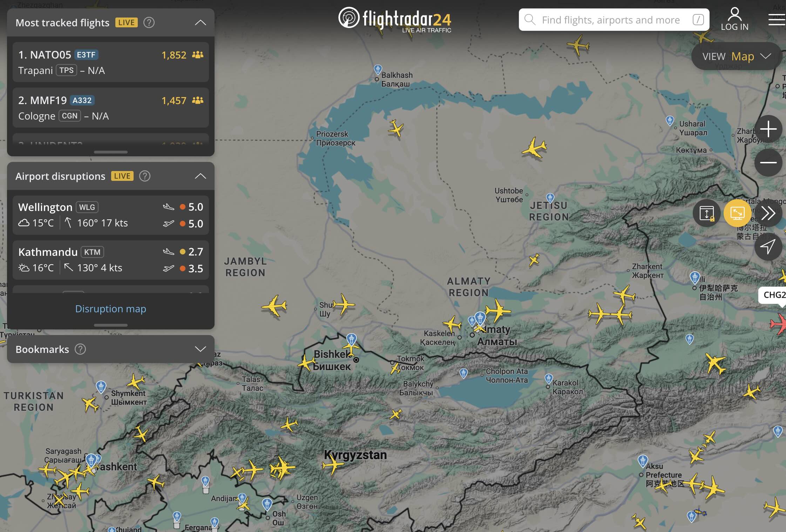Screen dimensions: 786x532
Task: Toggle fullscreen mode with the yellow screen icon
Action: (x=737, y=213)
